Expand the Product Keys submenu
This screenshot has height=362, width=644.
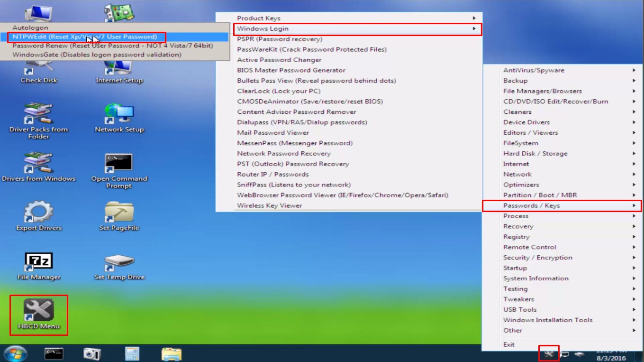click(349, 18)
